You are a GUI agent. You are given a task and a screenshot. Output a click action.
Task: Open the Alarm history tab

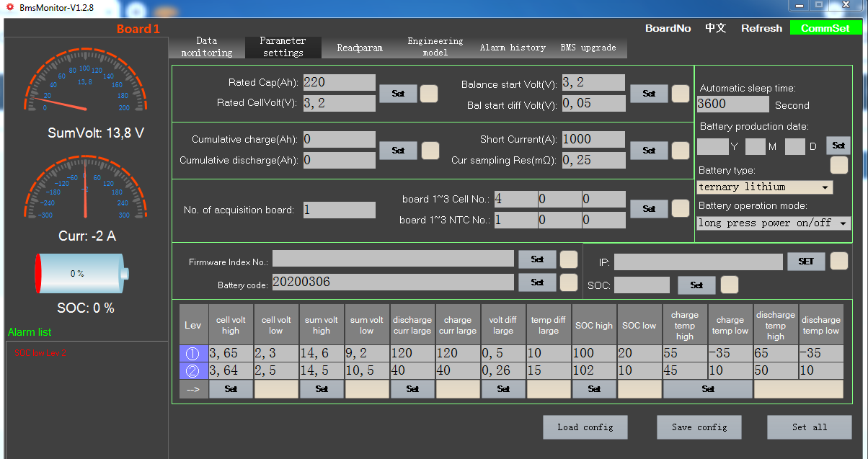(513, 48)
